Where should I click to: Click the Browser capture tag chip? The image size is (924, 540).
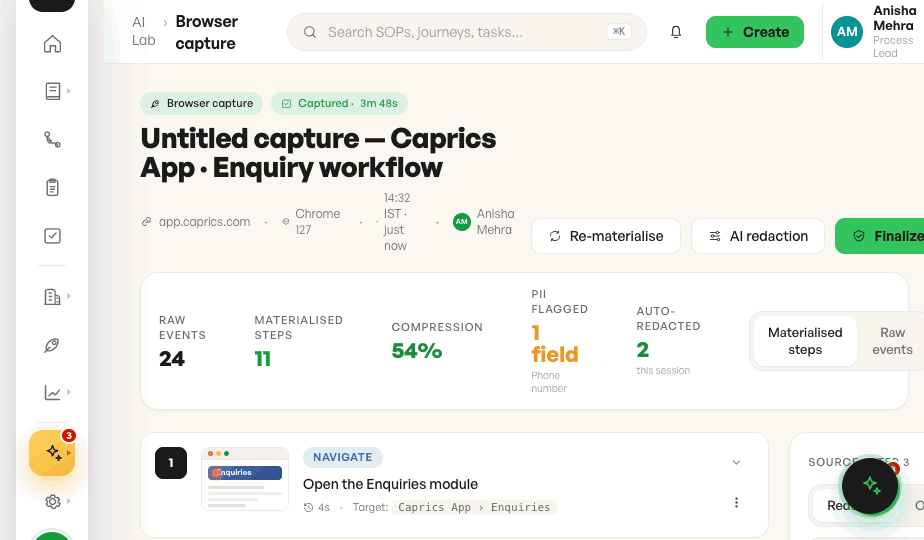[x=202, y=103]
